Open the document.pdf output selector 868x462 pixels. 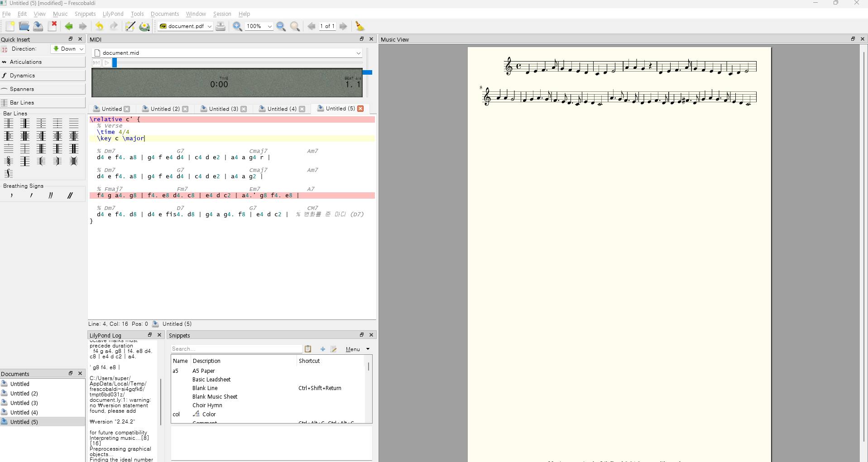click(185, 26)
